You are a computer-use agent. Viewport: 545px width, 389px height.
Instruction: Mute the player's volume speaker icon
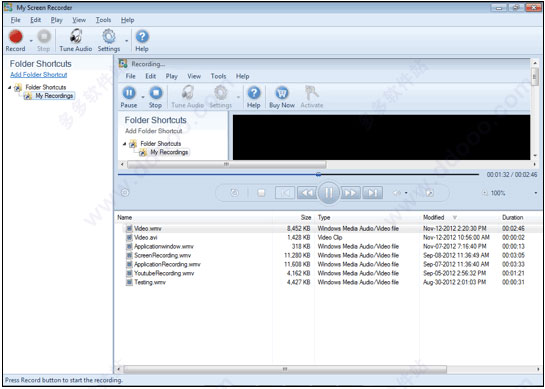[397, 193]
